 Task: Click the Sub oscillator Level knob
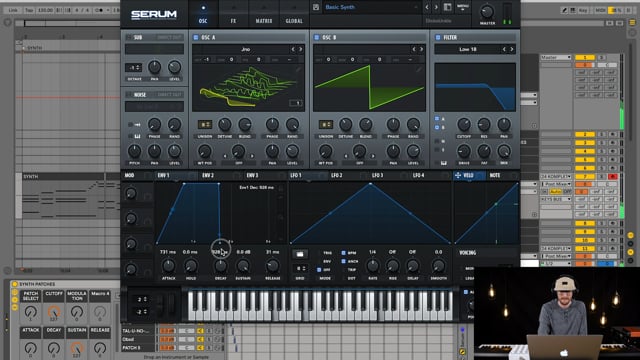pos(174,67)
